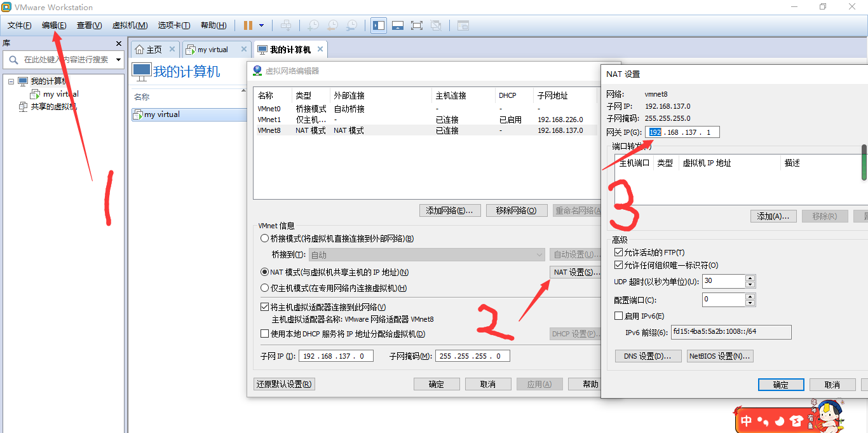Click the 移除网络(O) button
Screen dimensions: 868x433
coord(517,210)
